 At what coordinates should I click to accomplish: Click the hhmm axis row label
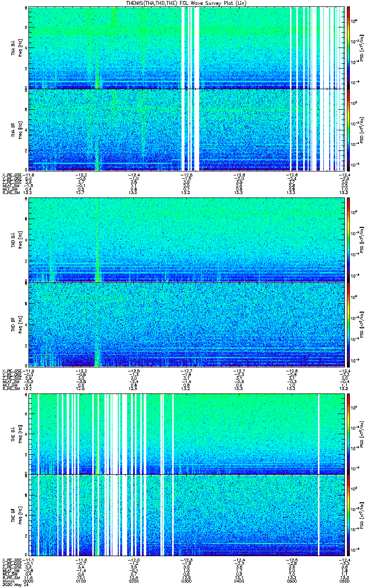click(7, 580)
